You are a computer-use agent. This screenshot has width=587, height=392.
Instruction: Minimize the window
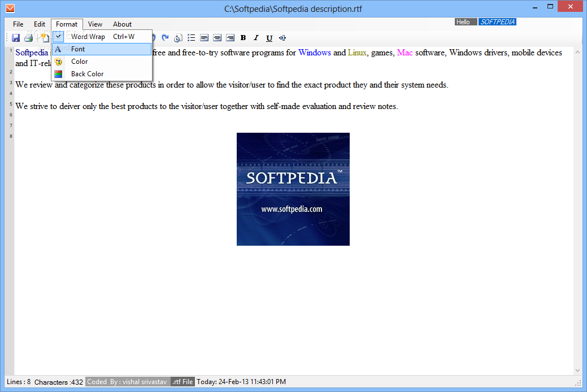tap(535, 7)
